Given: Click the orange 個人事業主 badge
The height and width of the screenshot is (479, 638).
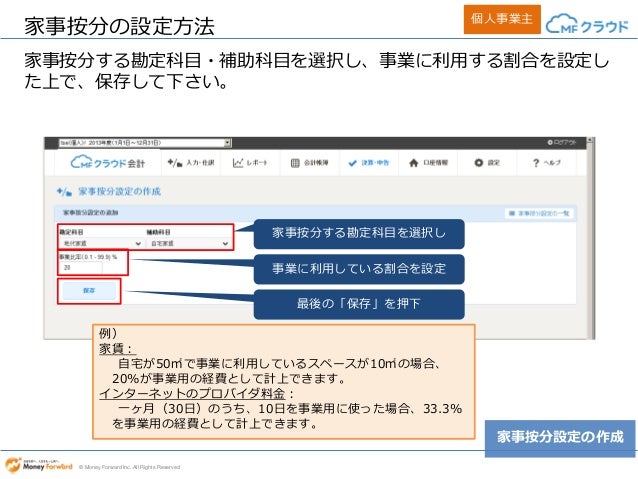Looking at the screenshot, I should tap(502, 19).
